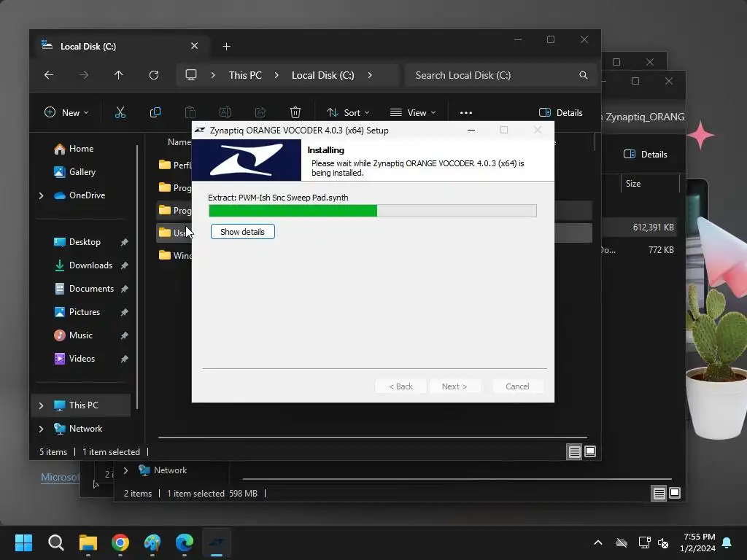Open the muted volume tray icon
This screenshot has height=560, width=747.
coord(663,542)
